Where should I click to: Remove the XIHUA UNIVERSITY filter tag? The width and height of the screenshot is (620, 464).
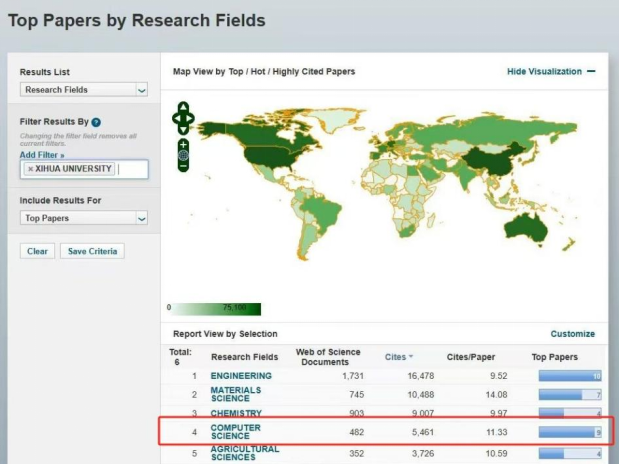point(30,169)
